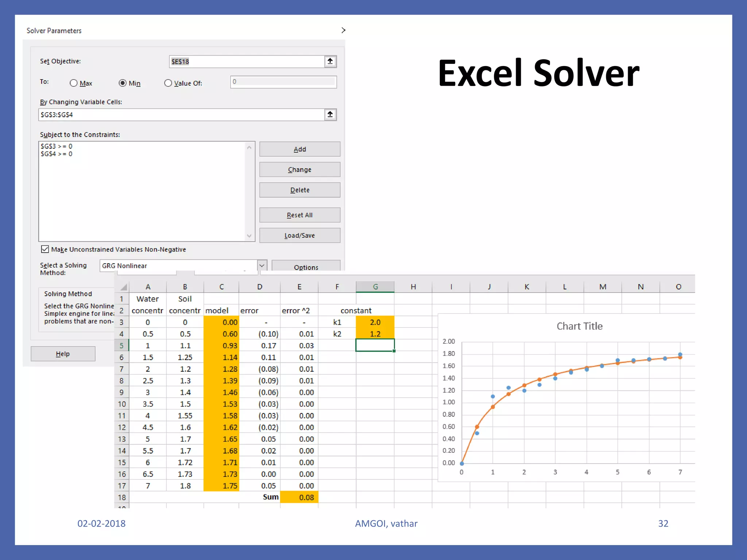Click the Change constraint button
Screen dimensions: 747x560
coord(300,170)
